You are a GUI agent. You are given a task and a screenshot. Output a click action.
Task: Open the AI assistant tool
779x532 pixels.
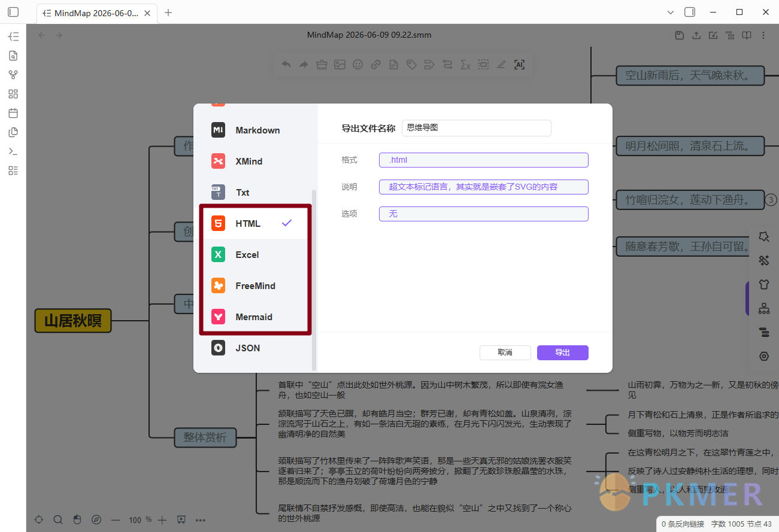[519, 65]
